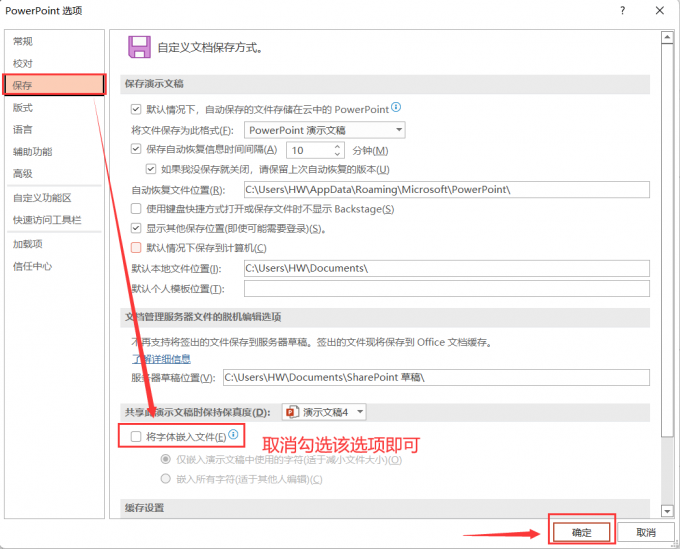Open 加载项 options category
Image resolution: width=680 pixels, height=549 pixels.
(54, 244)
